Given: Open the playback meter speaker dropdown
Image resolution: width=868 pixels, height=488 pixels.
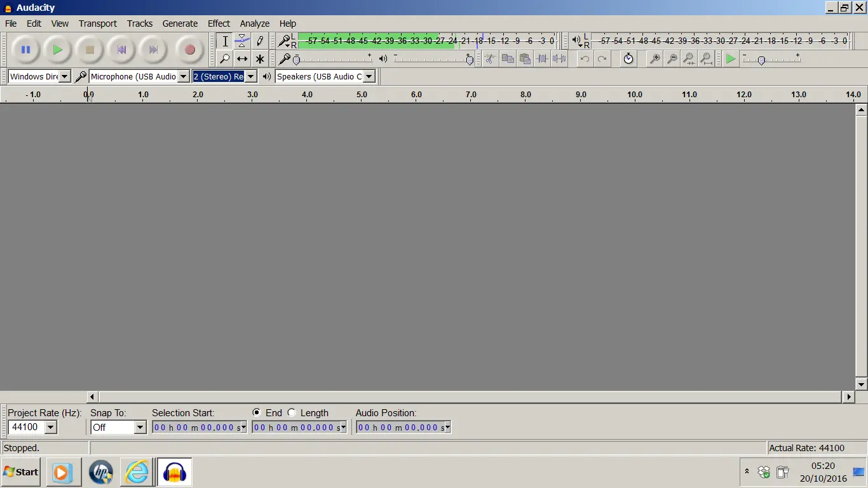Looking at the screenshot, I should click(577, 42).
